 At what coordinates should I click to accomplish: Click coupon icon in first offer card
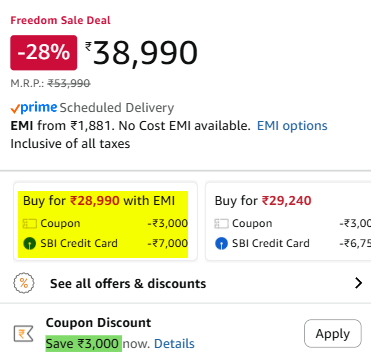tap(29, 223)
